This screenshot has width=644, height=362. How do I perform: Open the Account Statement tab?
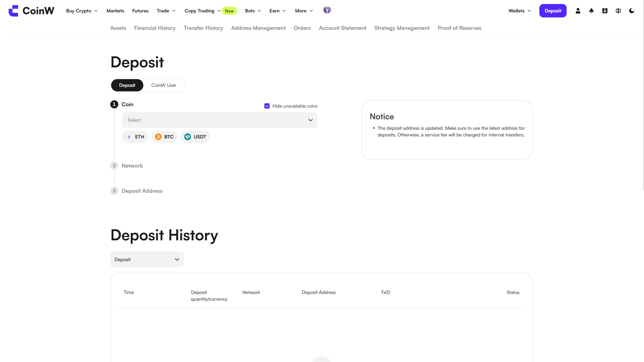click(342, 28)
